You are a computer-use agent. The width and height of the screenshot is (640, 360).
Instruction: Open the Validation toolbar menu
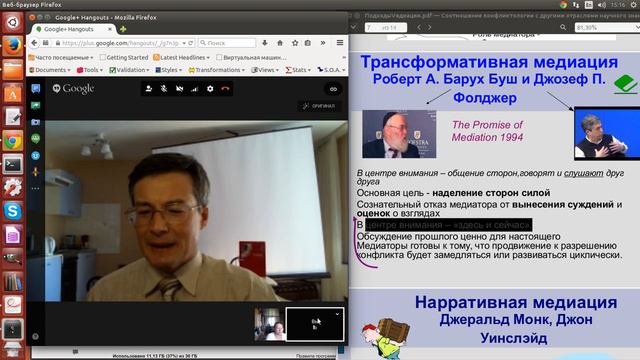pyautogui.click(x=129, y=70)
